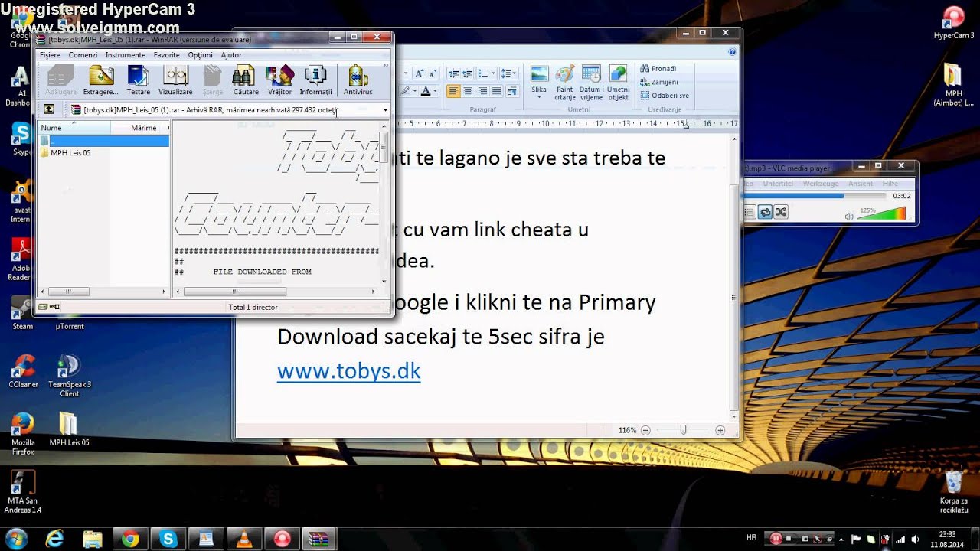
Task: Open the Instrumente menu in WinRAR
Action: point(126,55)
